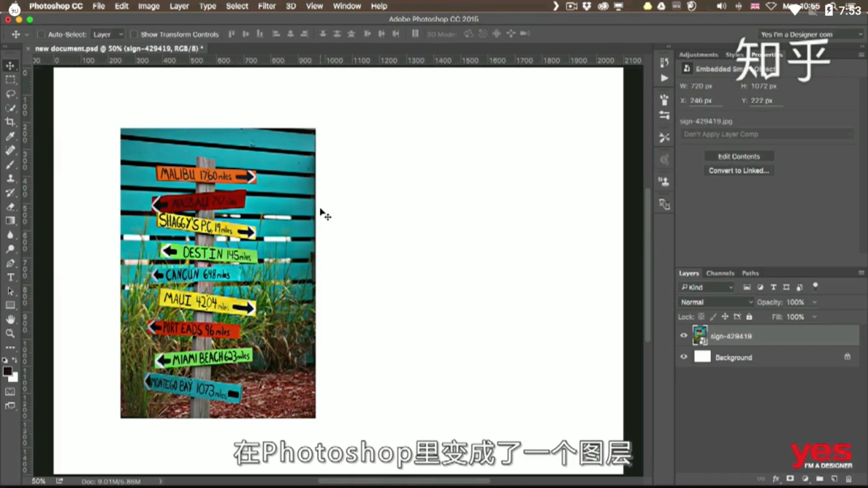This screenshot has height=488, width=868.
Task: Select the Horizontal Type tool
Action: (x=10, y=277)
